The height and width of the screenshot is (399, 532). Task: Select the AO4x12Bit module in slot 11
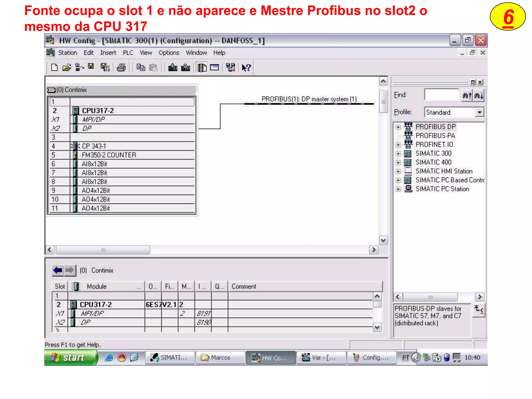click(x=122, y=208)
